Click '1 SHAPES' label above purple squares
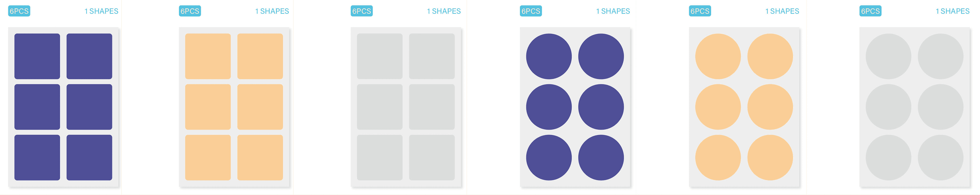This screenshot has width=980, height=195. [101, 12]
